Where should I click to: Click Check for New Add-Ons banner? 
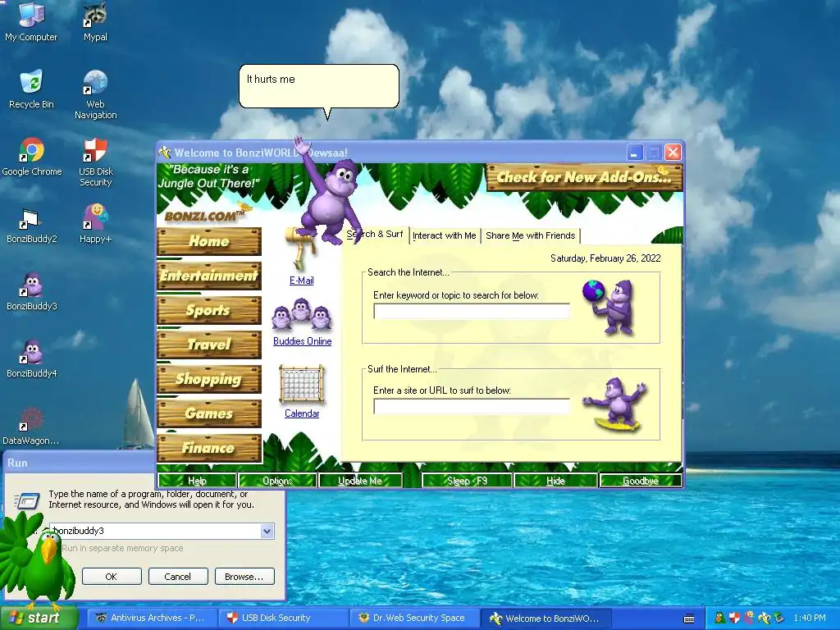(x=584, y=177)
